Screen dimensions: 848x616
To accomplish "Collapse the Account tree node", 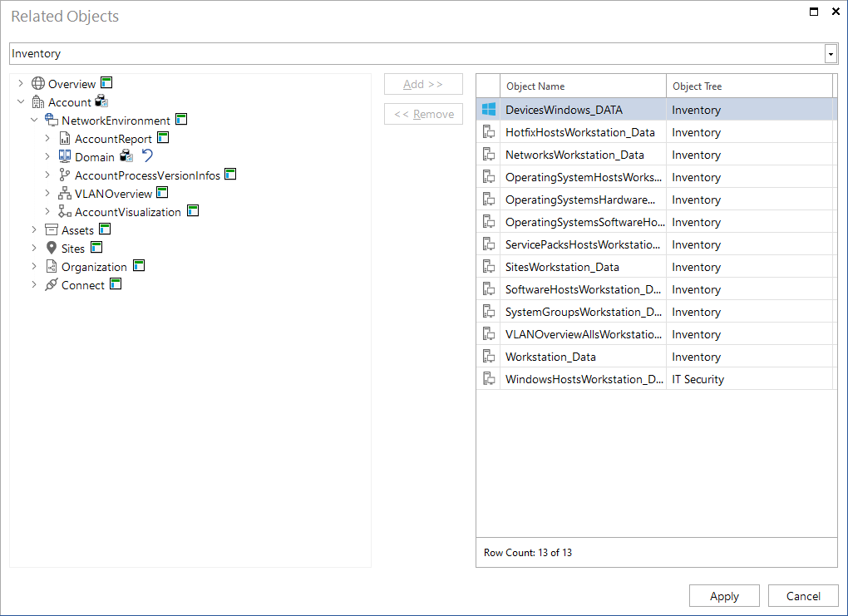I will click(20, 101).
